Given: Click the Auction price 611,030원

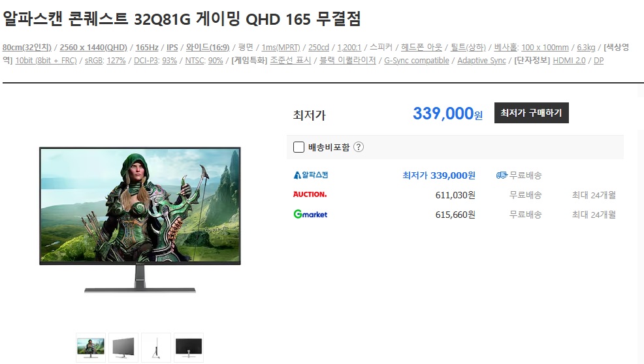Looking at the screenshot, I should pyautogui.click(x=455, y=195).
